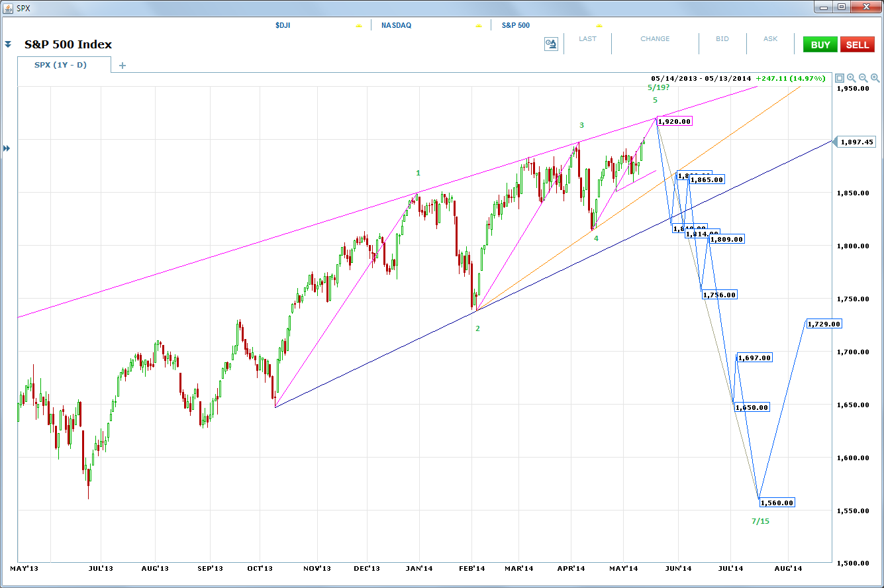Click the 1,850.00 price axis label

pyautogui.click(x=854, y=193)
